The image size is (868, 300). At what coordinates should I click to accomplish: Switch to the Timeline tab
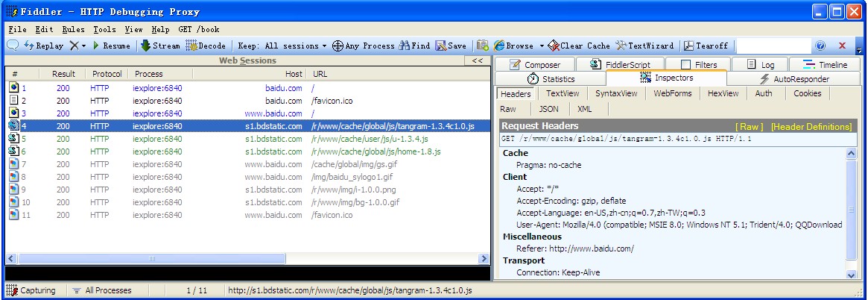pyautogui.click(x=826, y=65)
